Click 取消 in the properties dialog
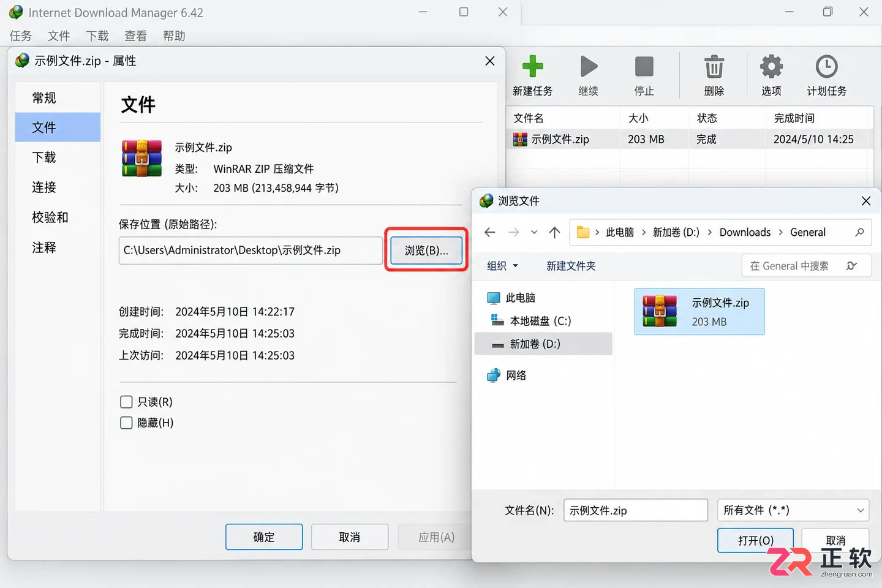The height and width of the screenshot is (588, 882). coord(350,537)
